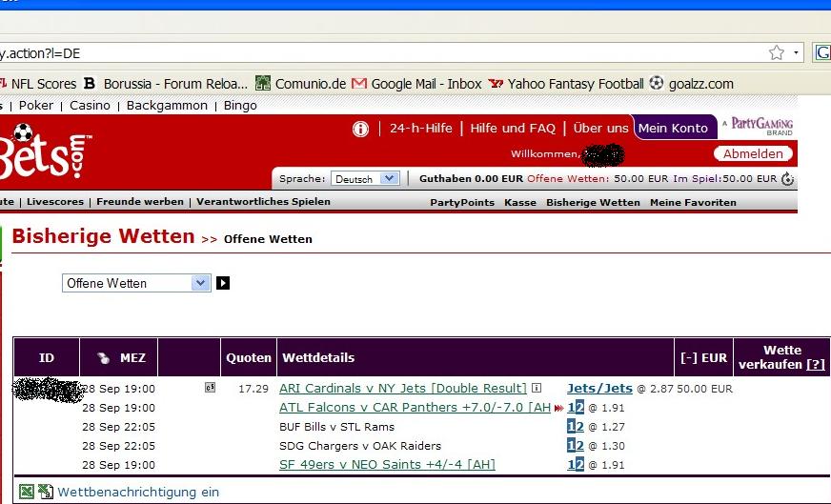This screenshot has height=504, width=831.
Task: Click the Excel export icon below the table
Action: coord(27,492)
